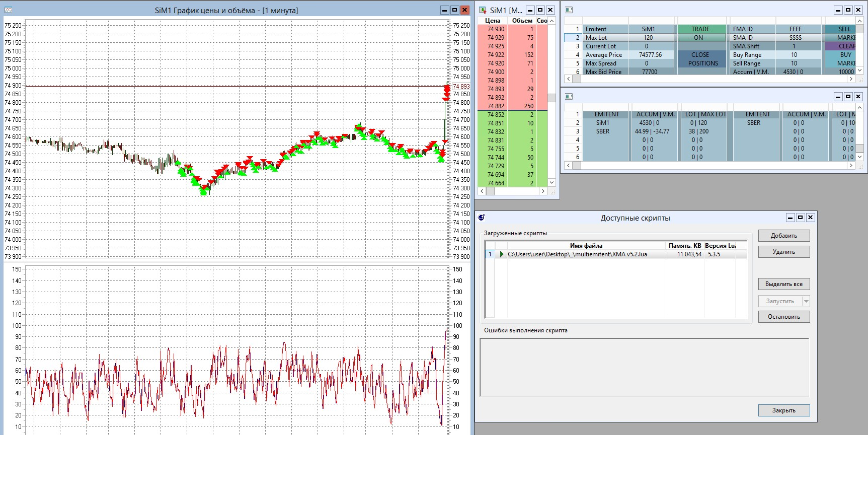Screen dimensions: 868x496
Task: Minimize the SiM1 order book window
Action: point(530,10)
